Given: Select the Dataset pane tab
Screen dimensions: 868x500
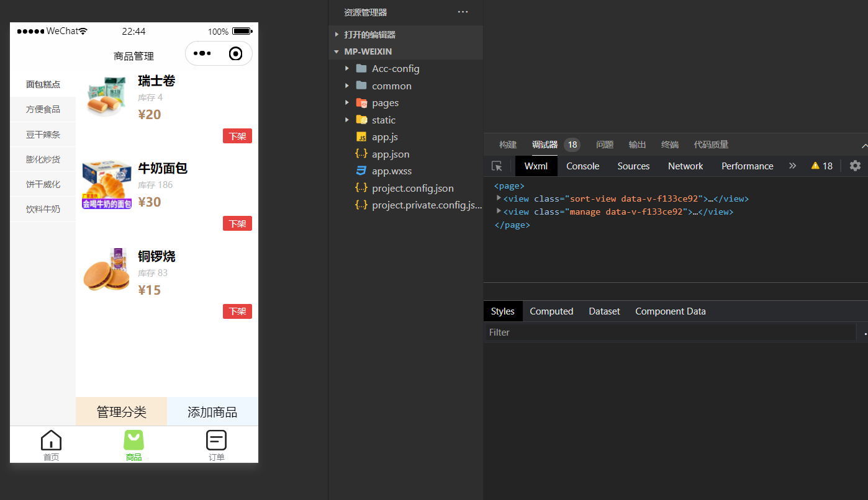Looking at the screenshot, I should pos(604,311).
